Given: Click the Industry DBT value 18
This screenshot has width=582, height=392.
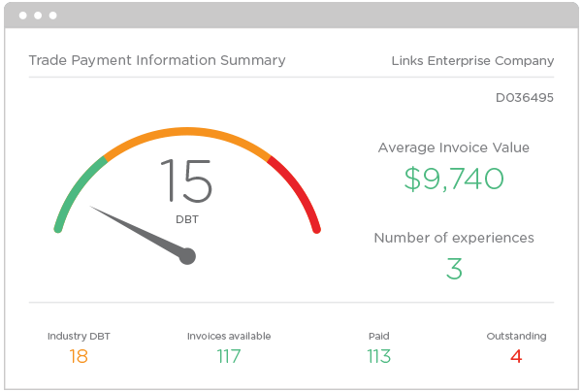Looking at the screenshot, I should [79, 356].
